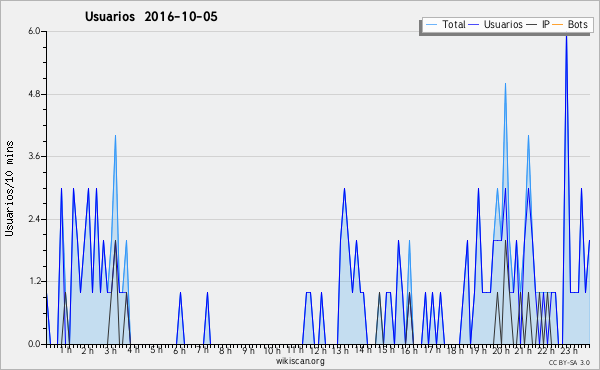
Task: Click the '12 h' x-axis label
Action: (x=318, y=350)
